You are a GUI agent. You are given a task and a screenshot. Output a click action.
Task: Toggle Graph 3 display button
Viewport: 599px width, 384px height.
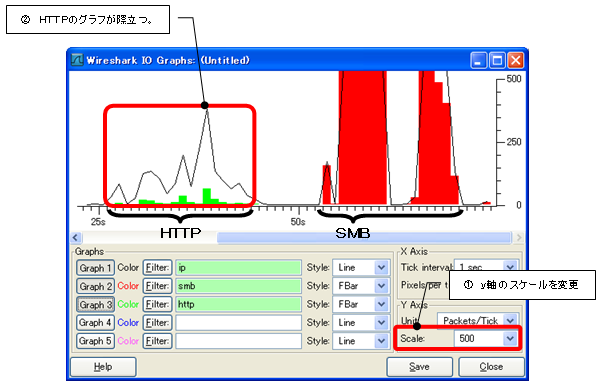pos(95,305)
